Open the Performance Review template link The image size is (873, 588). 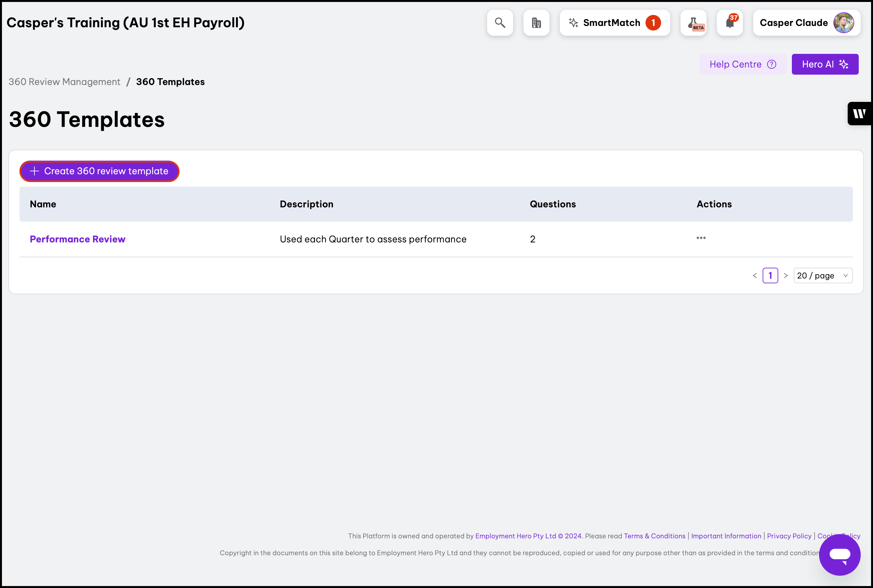[78, 239]
